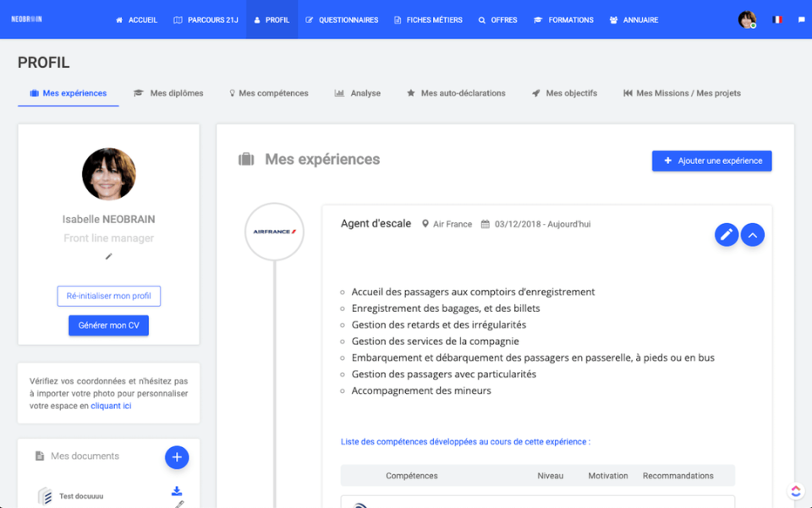Click 'Accompagnement des mineurs' bullet text

click(421, 391)
